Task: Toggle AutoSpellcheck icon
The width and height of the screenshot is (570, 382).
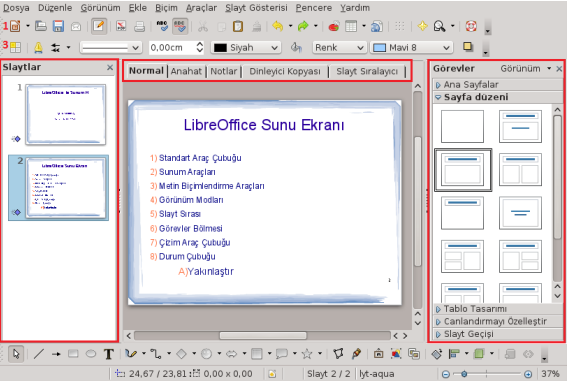Action: (180, 26)
